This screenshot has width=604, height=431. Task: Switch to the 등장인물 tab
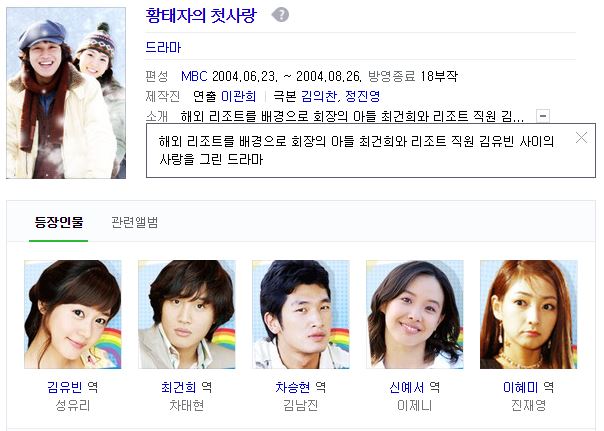pyautogui.click(x=59, y=222)
